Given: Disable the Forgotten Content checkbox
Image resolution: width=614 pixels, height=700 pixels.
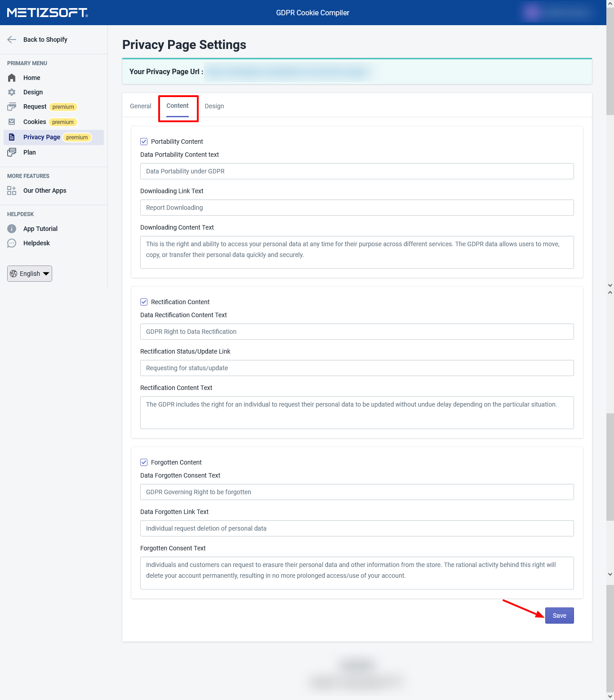Looking at the screenshot, I should (x=144, y=462).
